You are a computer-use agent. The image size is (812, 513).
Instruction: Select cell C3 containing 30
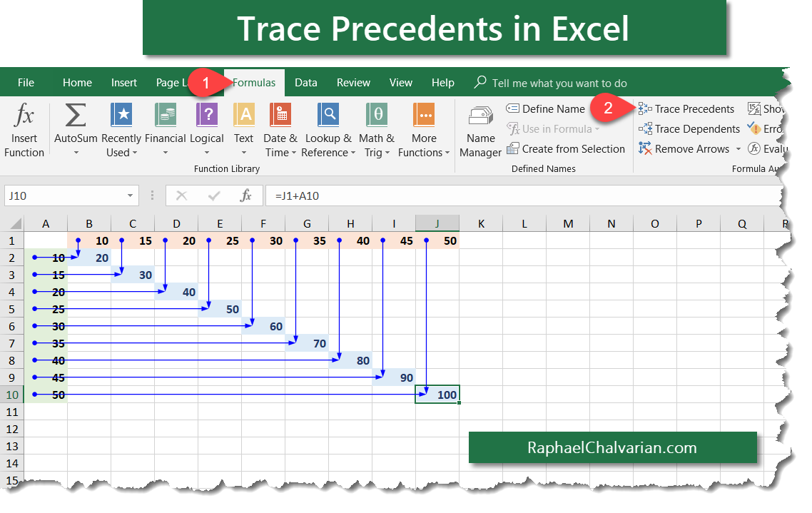click(x=133, y=275)
